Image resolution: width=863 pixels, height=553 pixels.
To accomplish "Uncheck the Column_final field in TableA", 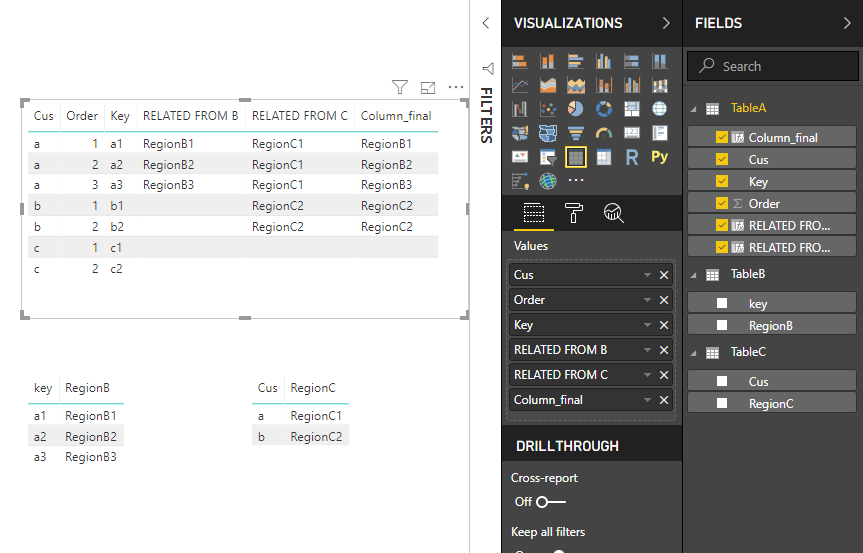I will (x=722, y=138).
